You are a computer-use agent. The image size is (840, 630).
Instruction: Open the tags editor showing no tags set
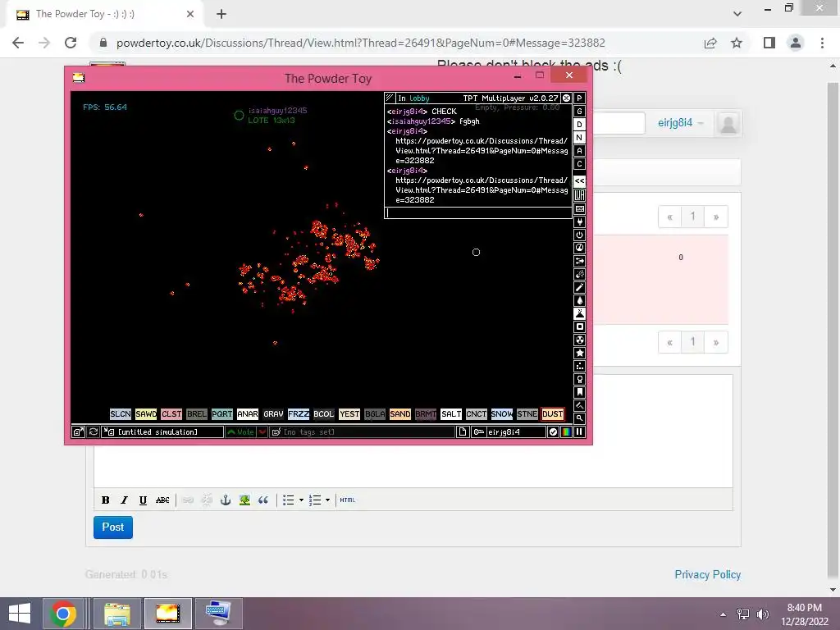(x=362, y=431)
